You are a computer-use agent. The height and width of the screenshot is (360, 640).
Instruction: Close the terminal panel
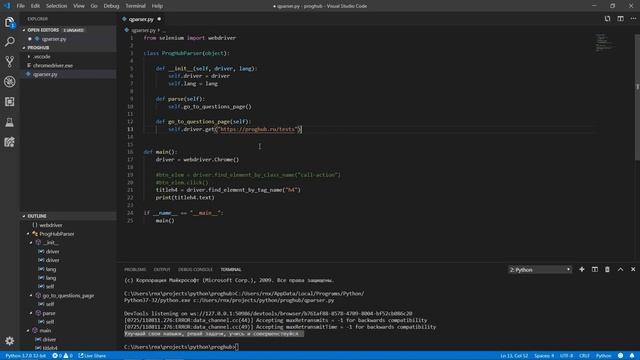pyautogui.click(x=633, y=269)
